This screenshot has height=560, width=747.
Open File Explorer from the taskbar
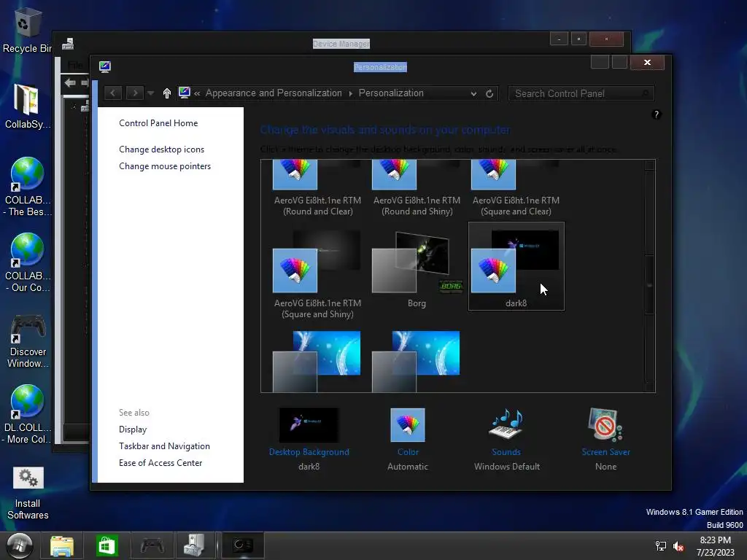pos(62,545)
